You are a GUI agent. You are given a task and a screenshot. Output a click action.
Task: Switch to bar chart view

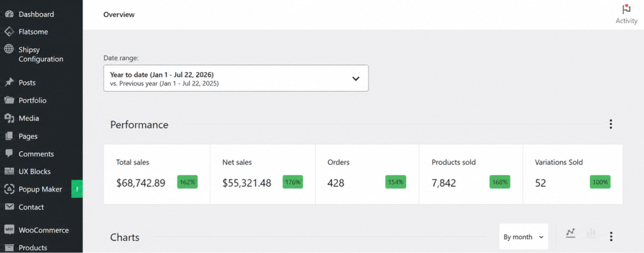point(591,234)
